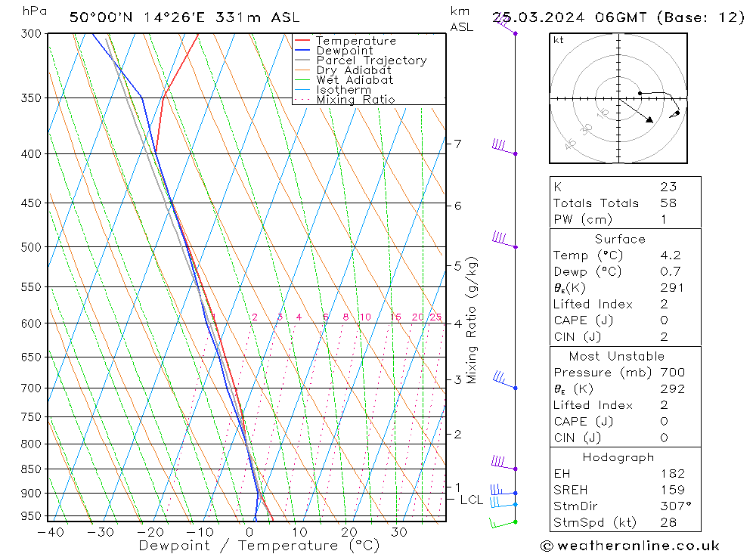Click the Parcel Trajectory legend entry
Viewport: 756px width, 554px height.
click(x=361, y=60)
